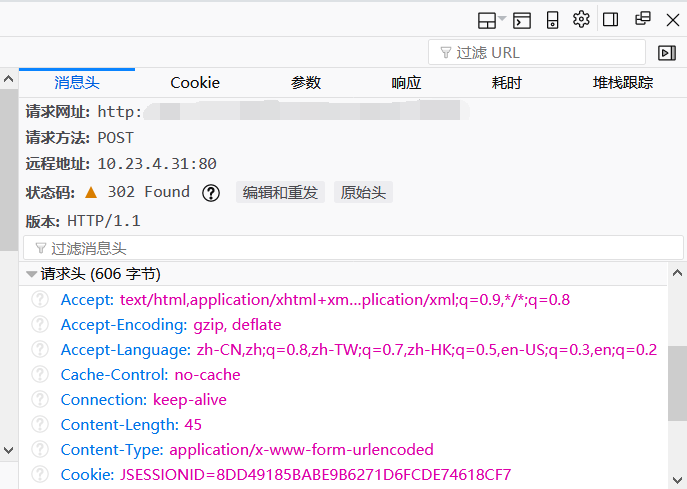Toggle the split console icon
Viewport: 687px width, 489px height.
pos(522,20)
